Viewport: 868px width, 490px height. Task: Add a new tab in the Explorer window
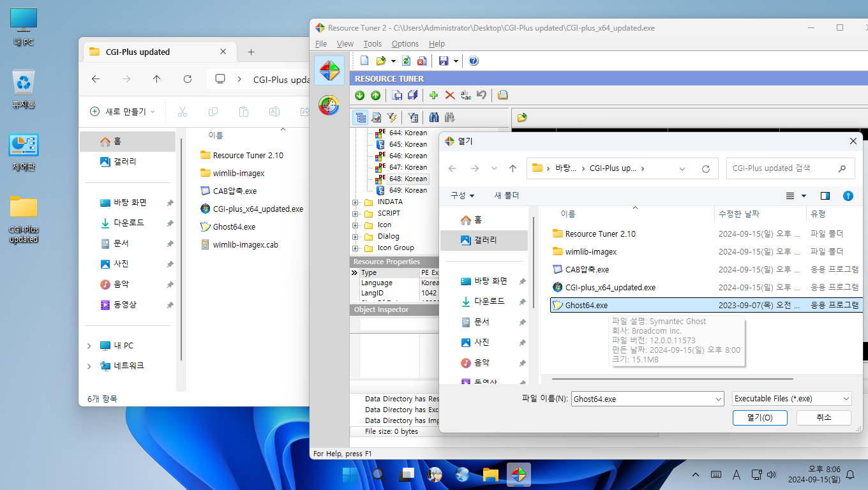tap(251, 52)
